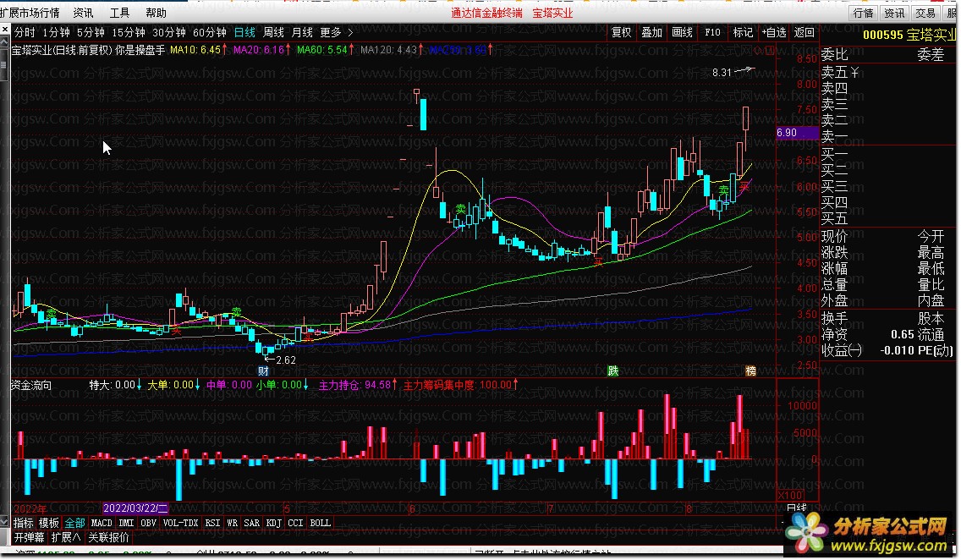Click the 财 marker below the chart
Viewport: 961px width, 560px height.
pos(263,371)
